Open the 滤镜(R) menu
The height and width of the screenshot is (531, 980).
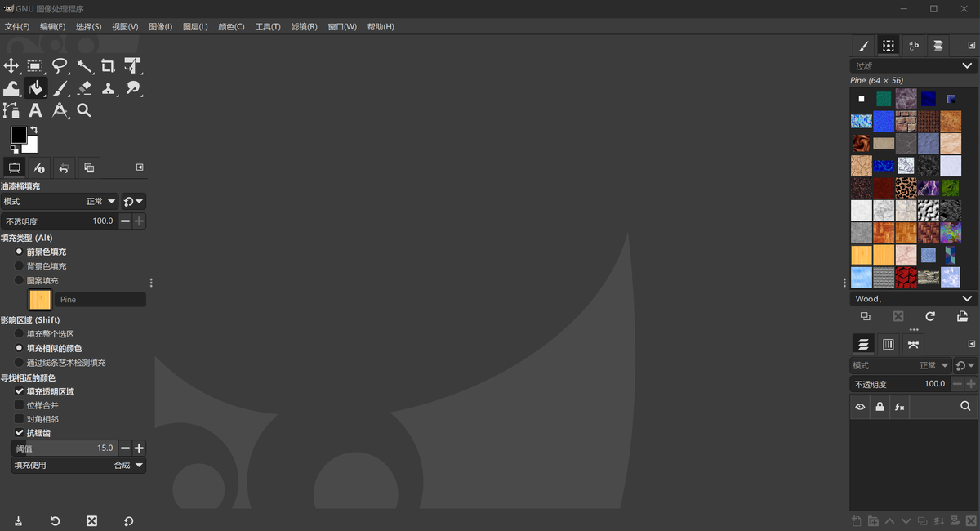pos(304,27)
